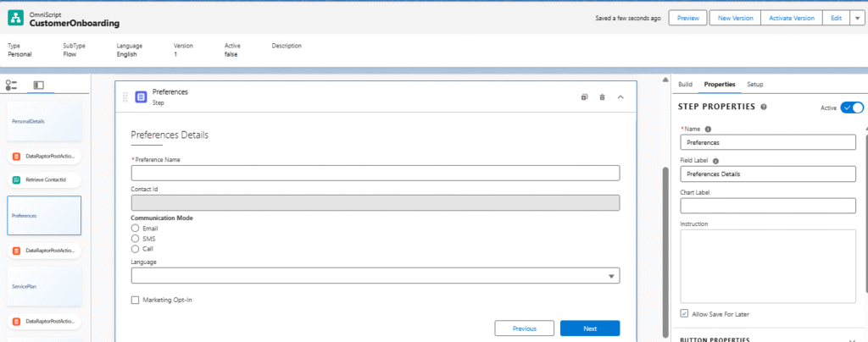Click into the Preference Name field

click(x=375, y=173)
